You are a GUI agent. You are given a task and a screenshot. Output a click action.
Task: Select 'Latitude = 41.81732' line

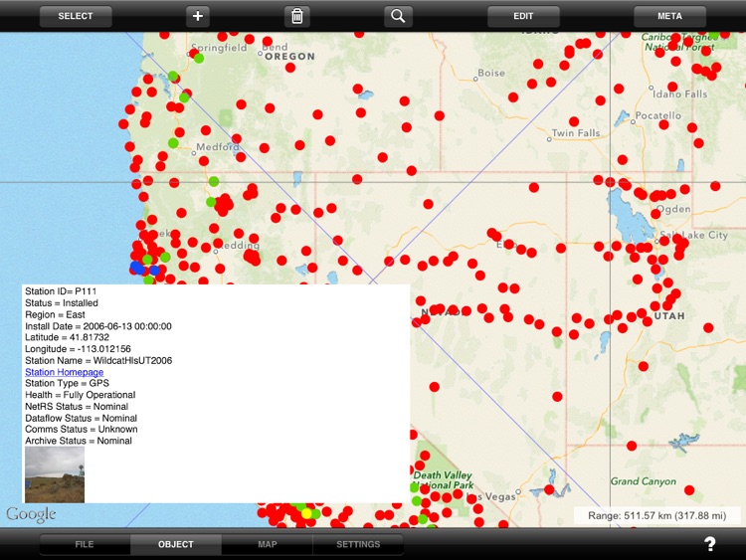[67, 337]
